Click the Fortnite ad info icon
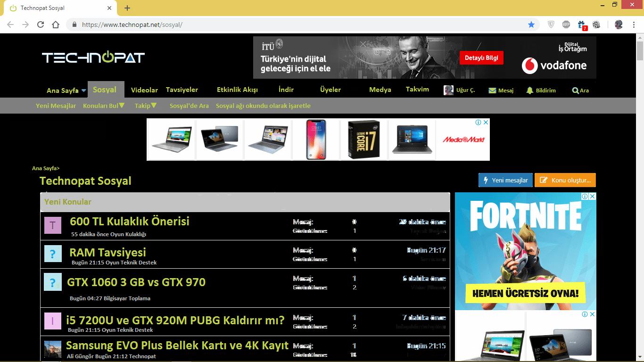The height and width of the screenshot is (362, 644). pyautogui.click(x=585, y=196)
